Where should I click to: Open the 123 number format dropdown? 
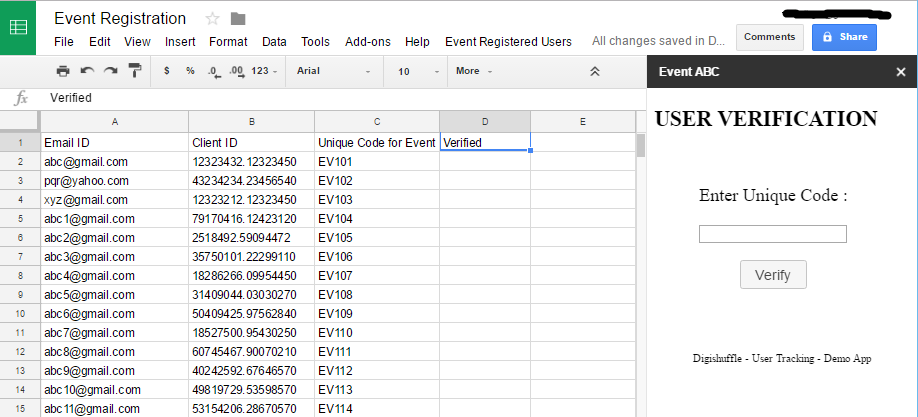click(264, 71)
